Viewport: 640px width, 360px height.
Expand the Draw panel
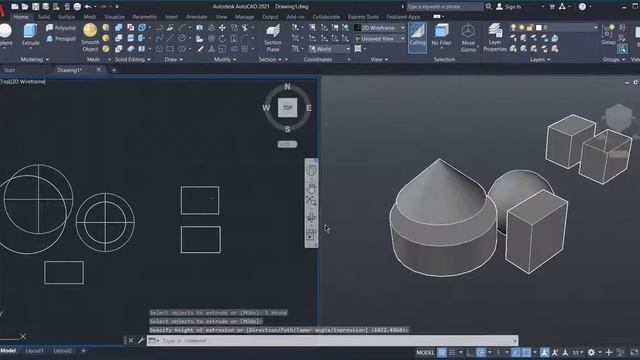coord(173,60)
